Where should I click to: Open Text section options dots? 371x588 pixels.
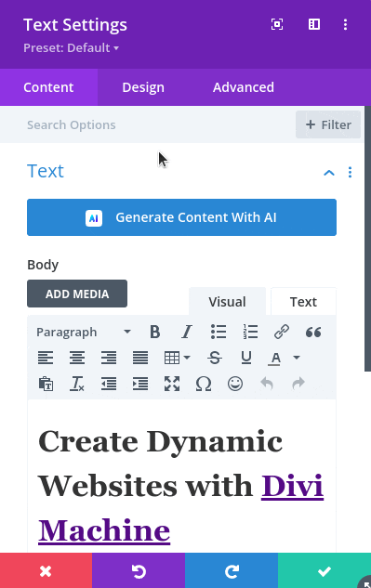click(350, 172)
